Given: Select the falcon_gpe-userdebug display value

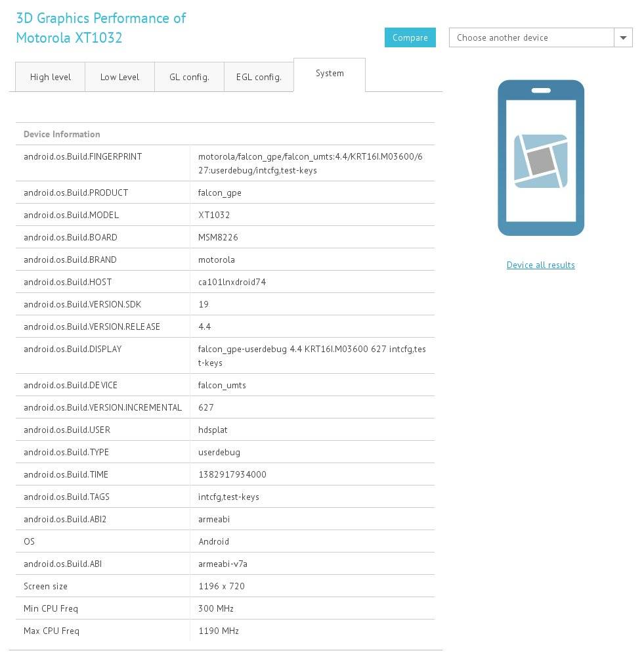Looking at the screenshot, I should 312,356.
